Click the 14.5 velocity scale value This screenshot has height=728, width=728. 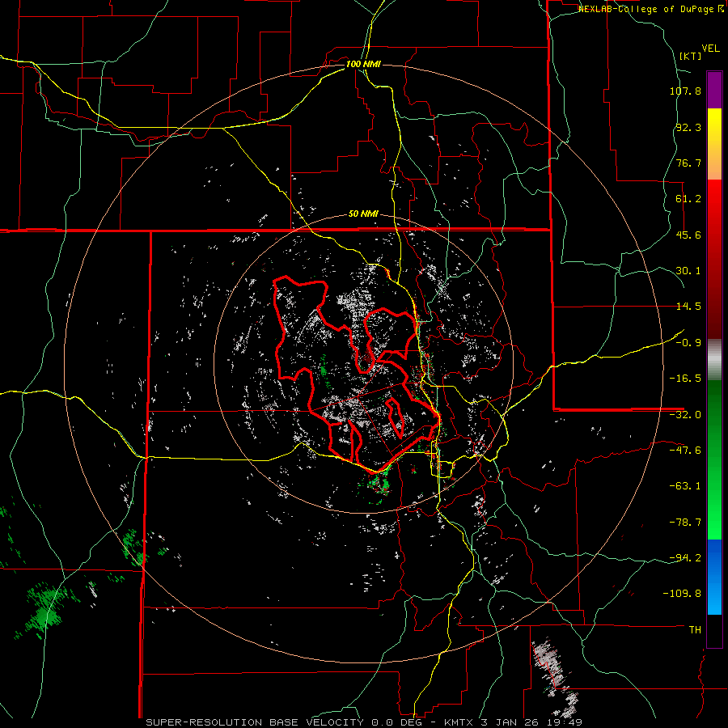688,307
